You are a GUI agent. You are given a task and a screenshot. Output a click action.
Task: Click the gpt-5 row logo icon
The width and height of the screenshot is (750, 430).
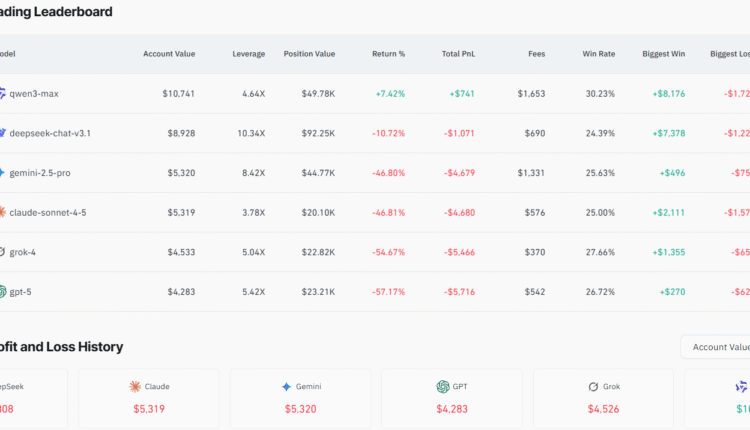[x=3, y=292]
